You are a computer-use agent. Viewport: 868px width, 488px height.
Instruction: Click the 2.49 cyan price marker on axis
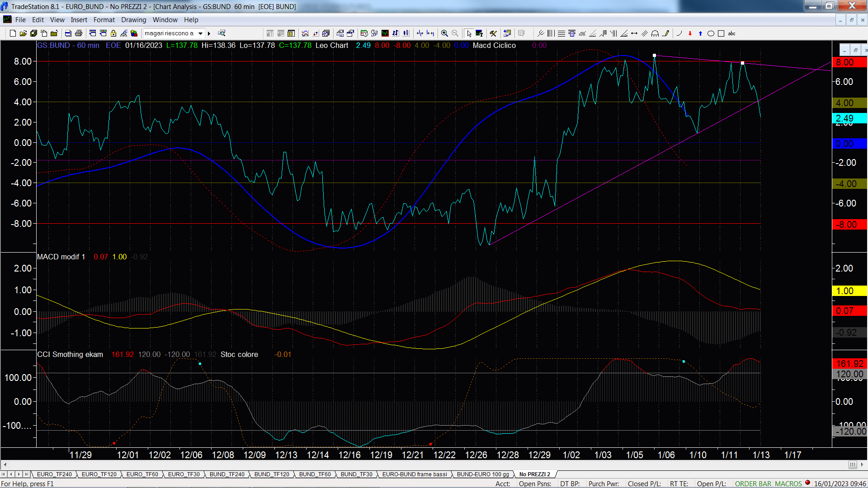point(849,118)
